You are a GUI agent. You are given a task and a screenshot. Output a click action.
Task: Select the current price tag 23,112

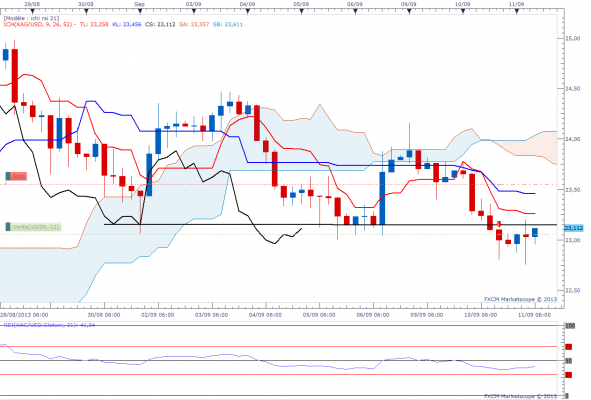(574, 228)
